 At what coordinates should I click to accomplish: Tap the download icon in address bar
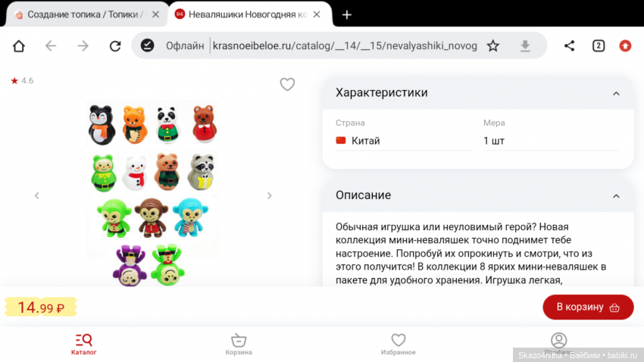525,45
